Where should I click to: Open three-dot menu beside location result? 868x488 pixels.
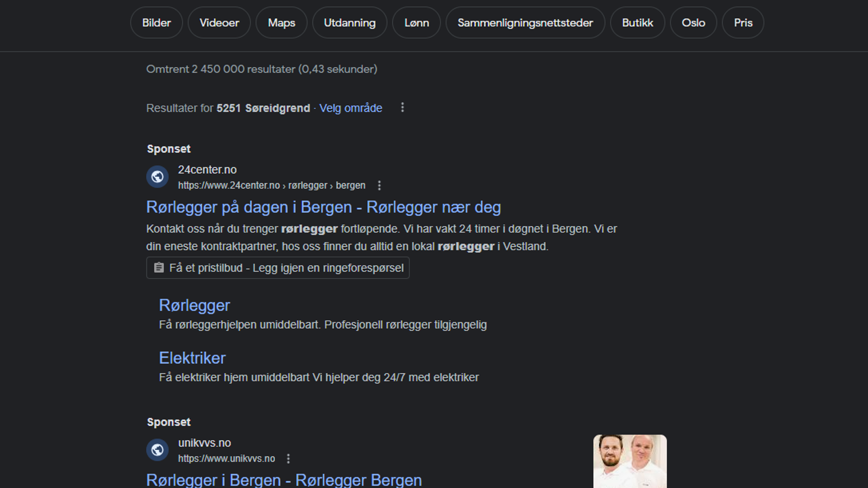pos(402,108)
